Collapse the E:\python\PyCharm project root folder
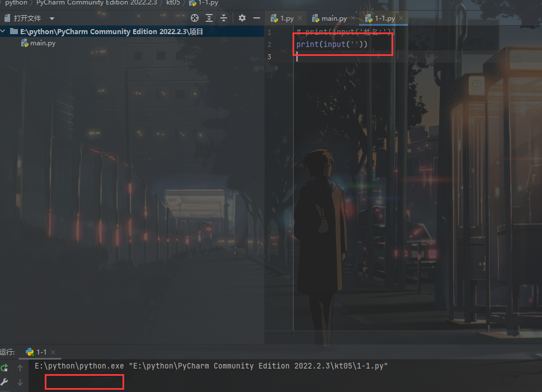This screenshot has width=542, height=392. pos(3,31)
